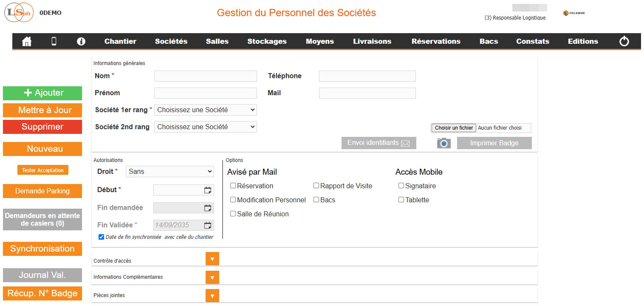Screen dimensions: 644x306
Task: Open the information icon in navbar
Action: (x=81, y=41)
